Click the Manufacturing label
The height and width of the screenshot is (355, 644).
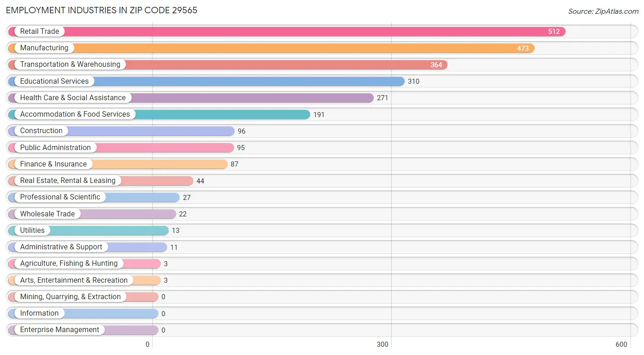pyautogui.click(x=44, y=48)
